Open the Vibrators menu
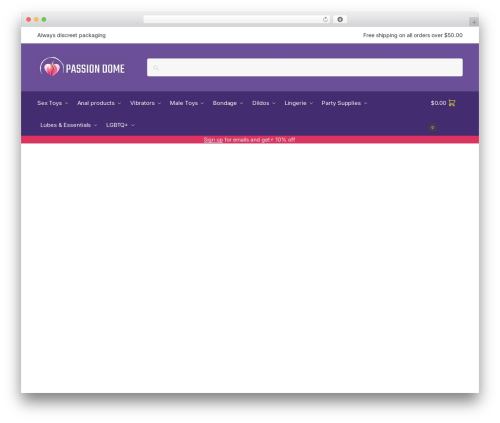This screenshot has height=423, width=500. pos(142,103)
